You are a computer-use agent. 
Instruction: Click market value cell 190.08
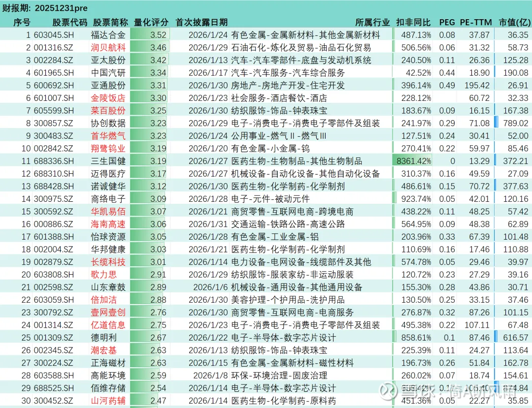tap(516, 73)
